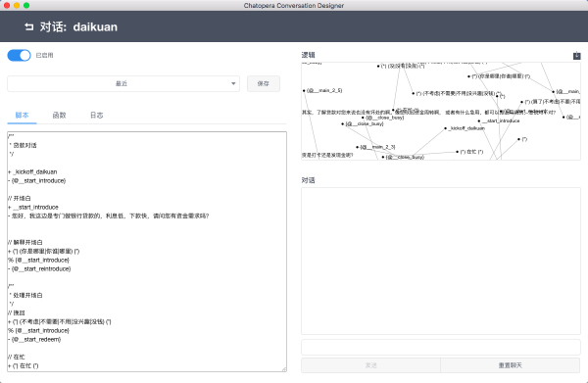The height and width of the screenshot is (383, 588).
Task: Go back using the return arrow icon
Action: click(x=29, y=27)
